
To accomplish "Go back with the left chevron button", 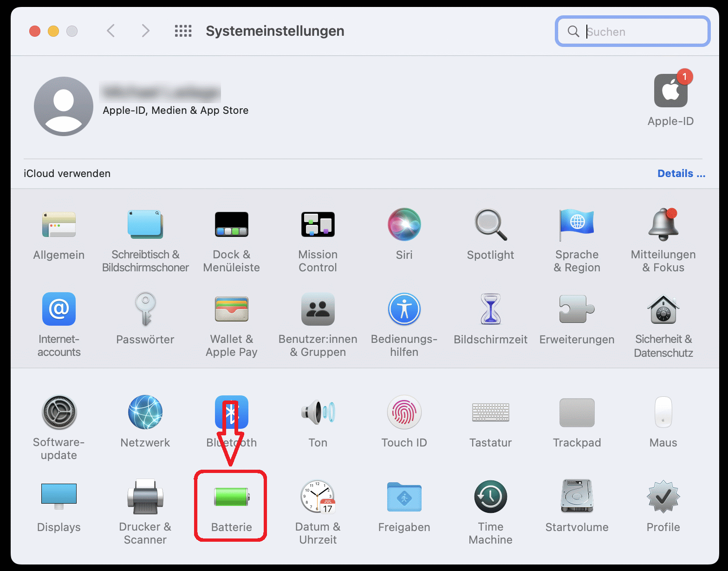I will coord(111,31).
